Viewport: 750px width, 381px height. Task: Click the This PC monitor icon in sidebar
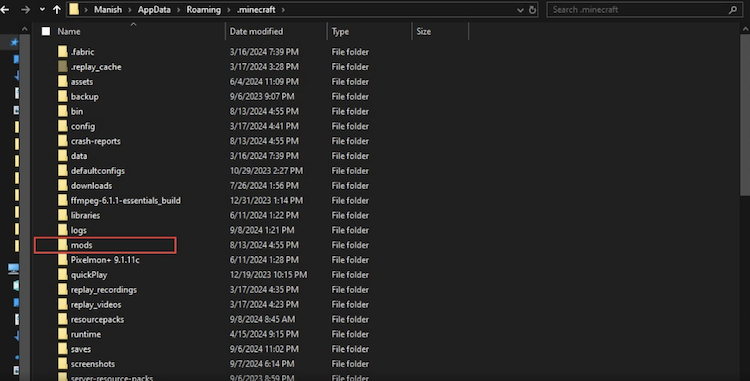[x=13, y=269]
